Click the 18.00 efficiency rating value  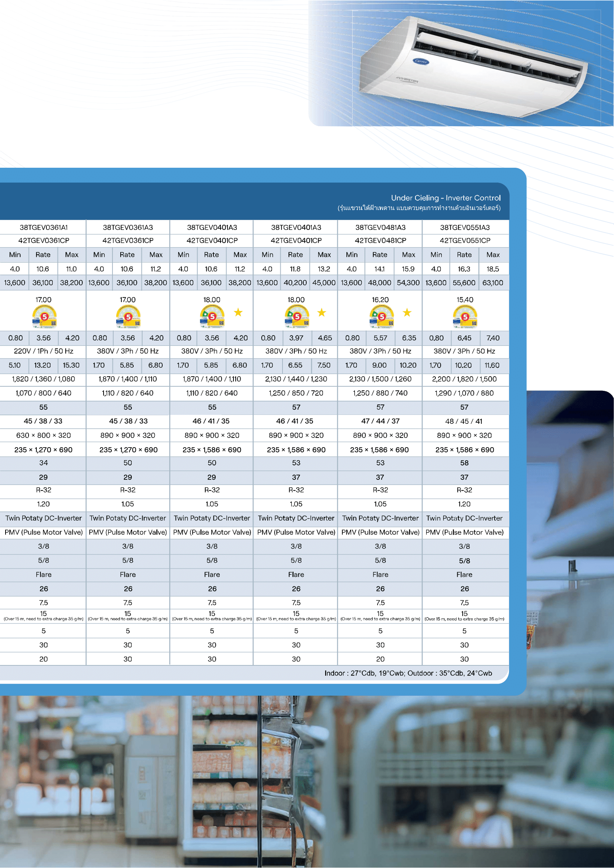(x=212, y=299)
